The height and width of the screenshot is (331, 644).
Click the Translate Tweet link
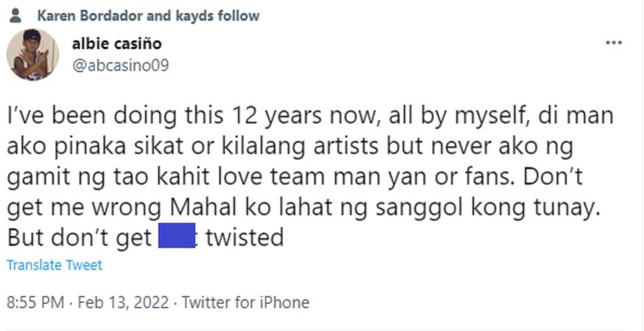(55, 265)
